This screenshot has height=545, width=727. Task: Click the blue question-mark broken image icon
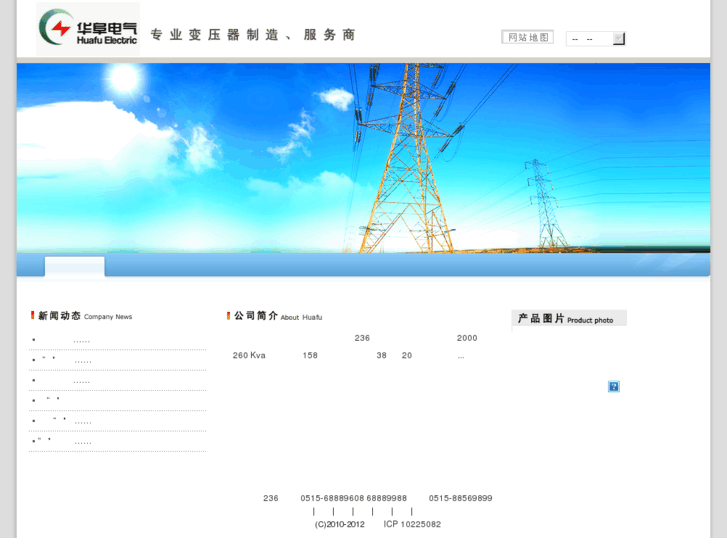click(x=613, y=386)
